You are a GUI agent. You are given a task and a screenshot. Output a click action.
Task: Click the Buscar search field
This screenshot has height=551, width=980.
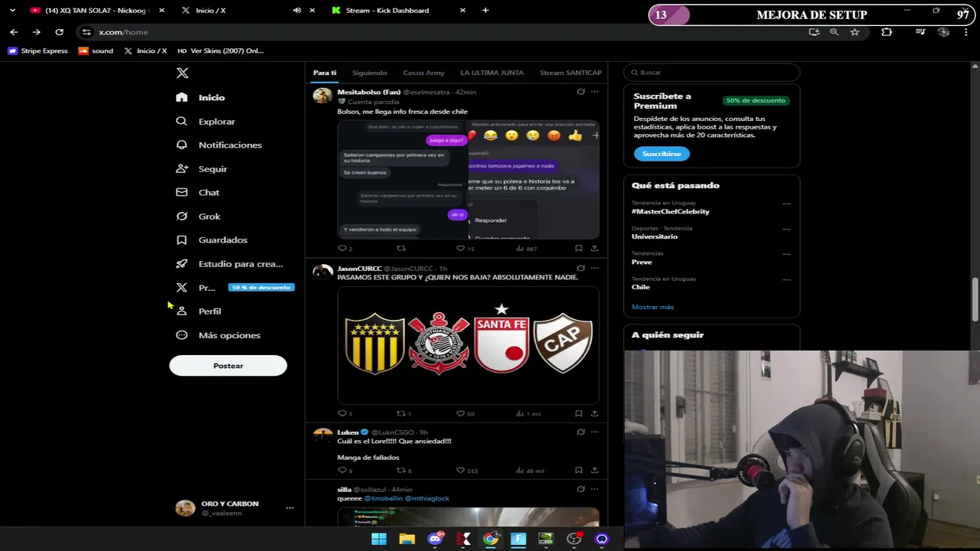(712, 72)
